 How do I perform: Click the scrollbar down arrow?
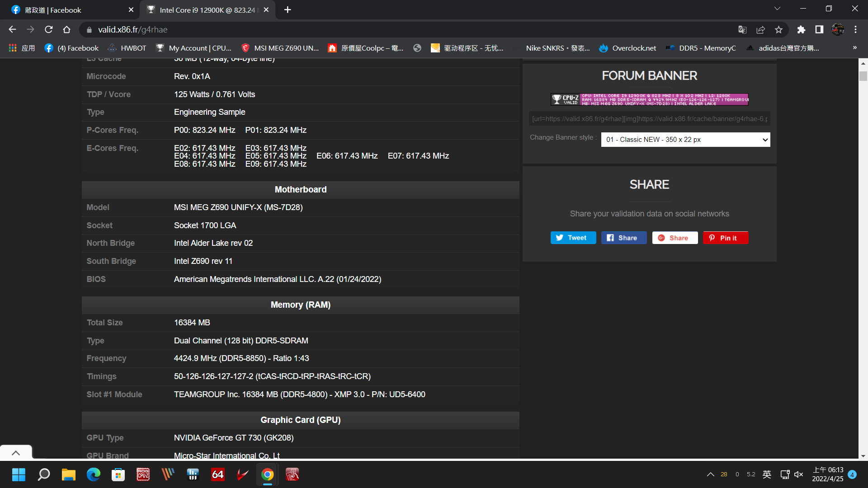863,456
